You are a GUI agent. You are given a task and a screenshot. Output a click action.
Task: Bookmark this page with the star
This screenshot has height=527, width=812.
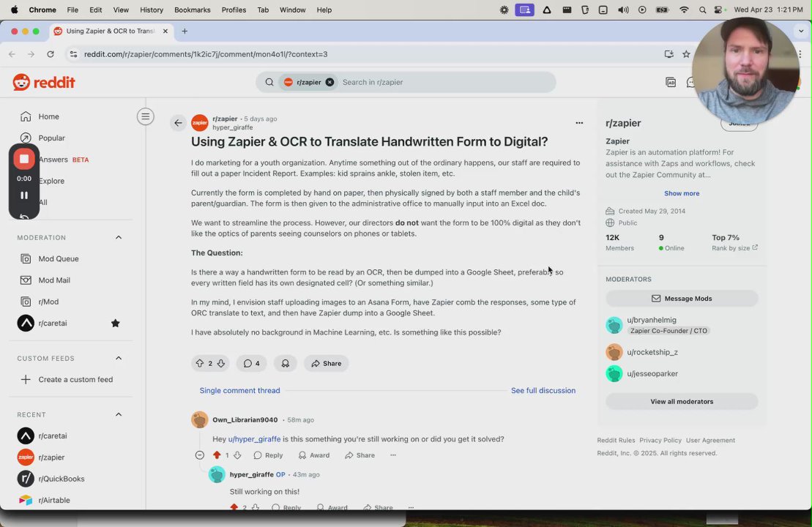686,54
